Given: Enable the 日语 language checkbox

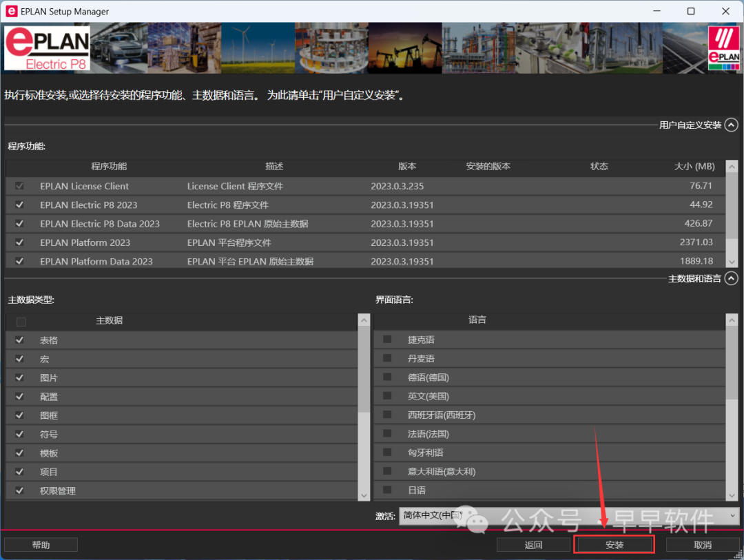Looking at the screenshot, I should pos(387,490).
